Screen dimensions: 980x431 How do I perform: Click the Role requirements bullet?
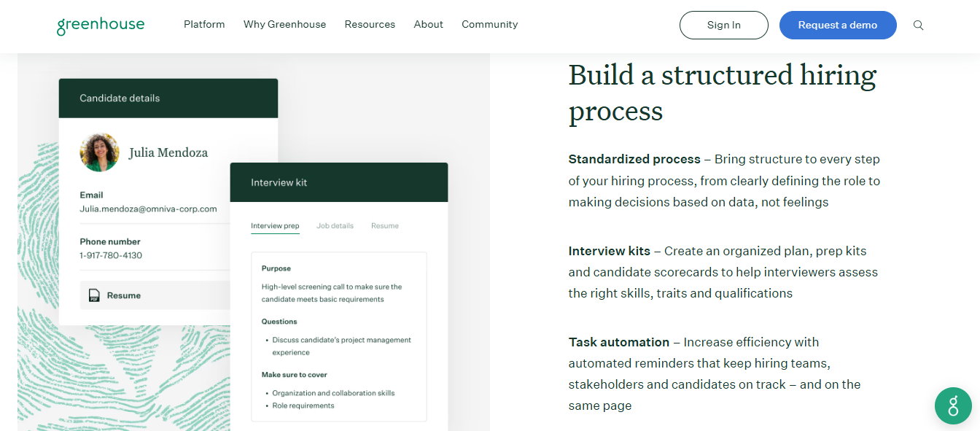tap(303, 405)
